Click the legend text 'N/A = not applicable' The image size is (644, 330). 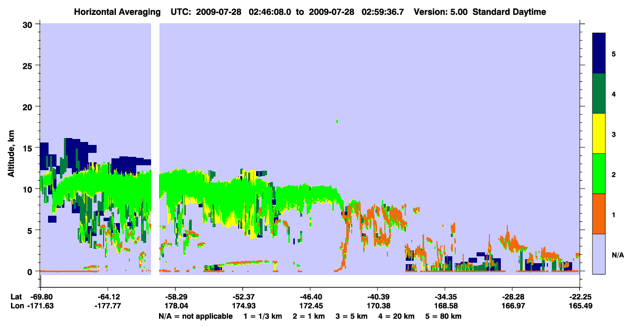click(x=195, y=316)
